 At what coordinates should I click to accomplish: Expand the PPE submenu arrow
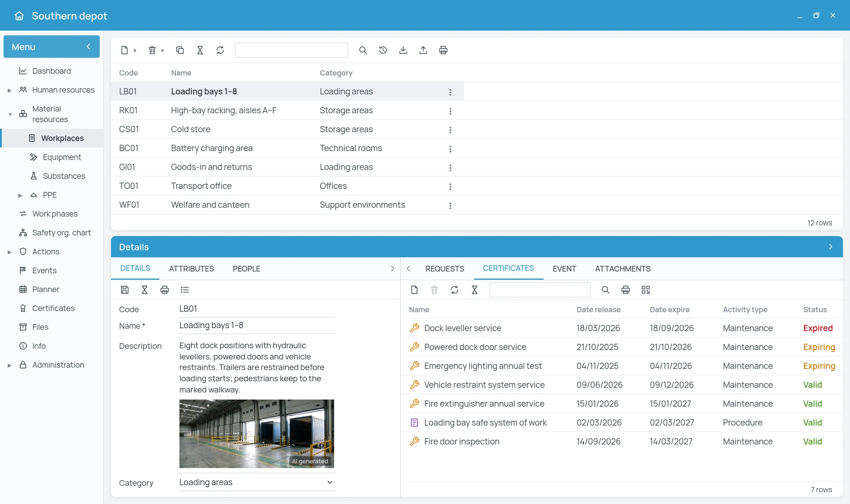[20, 195]
